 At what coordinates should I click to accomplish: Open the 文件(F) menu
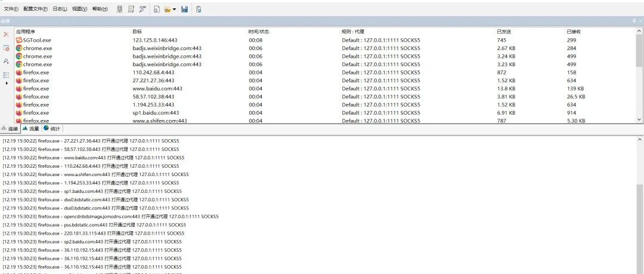tap(11, 9)
